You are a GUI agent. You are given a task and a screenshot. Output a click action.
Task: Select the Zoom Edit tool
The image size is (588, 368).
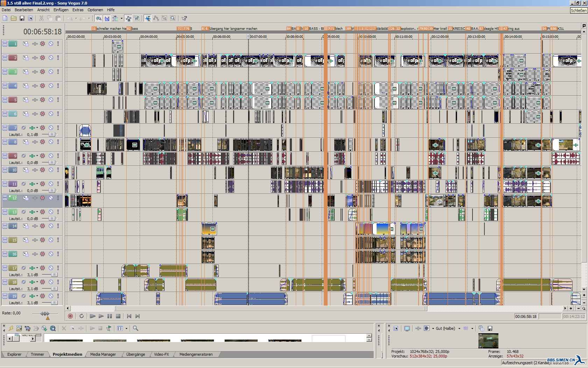173,18
